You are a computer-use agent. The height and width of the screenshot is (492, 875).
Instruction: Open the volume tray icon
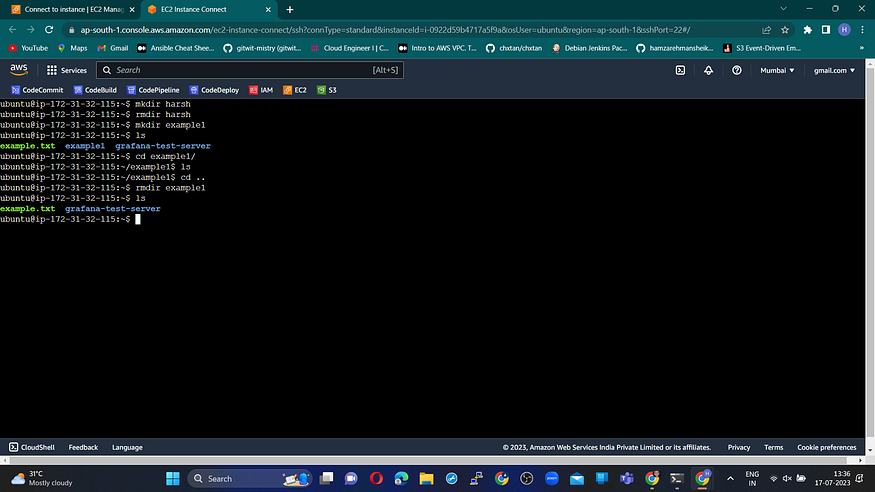click(x=787, y=479)
